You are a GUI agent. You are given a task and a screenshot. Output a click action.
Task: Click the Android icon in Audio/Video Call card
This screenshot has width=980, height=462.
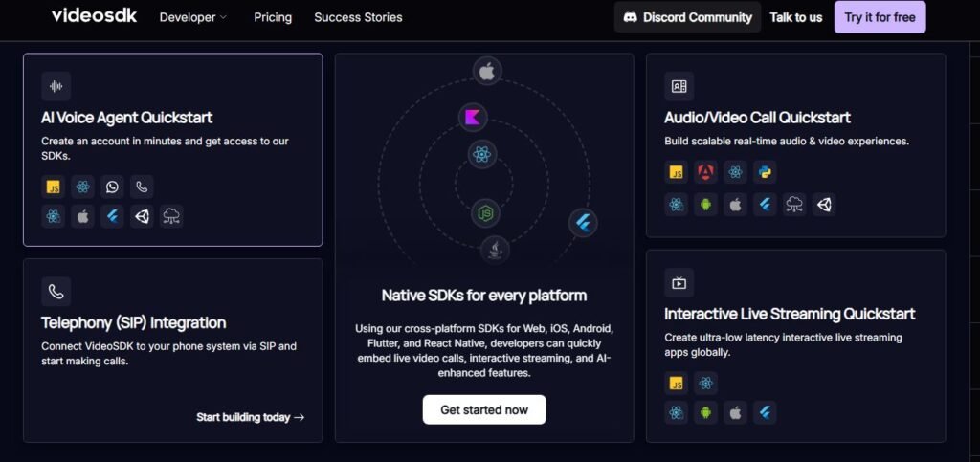point(705,204)
